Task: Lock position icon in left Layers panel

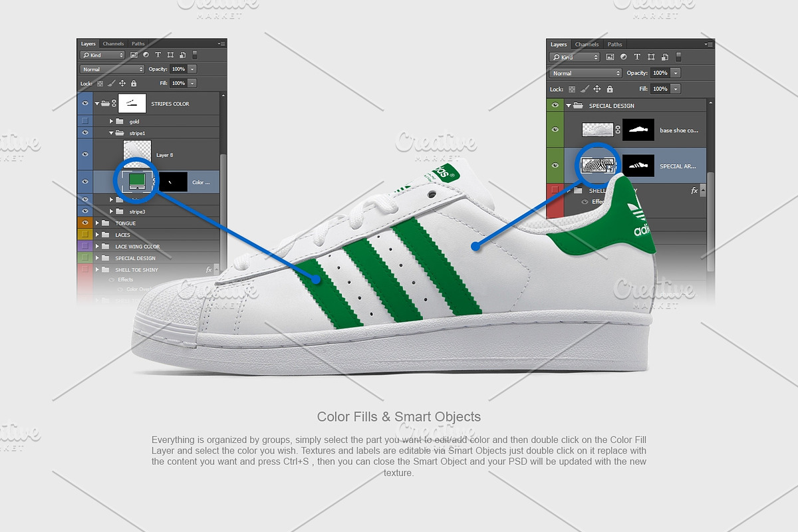Action: (122, 84)
